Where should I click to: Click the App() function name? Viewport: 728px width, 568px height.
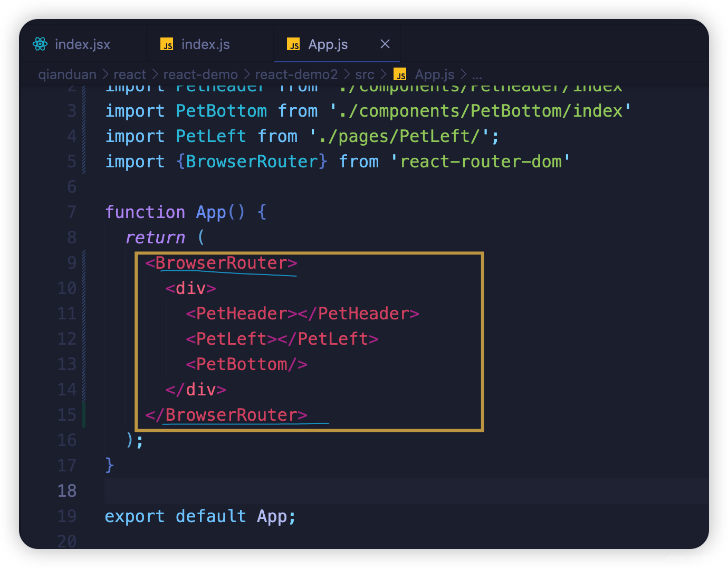point(221,212)
